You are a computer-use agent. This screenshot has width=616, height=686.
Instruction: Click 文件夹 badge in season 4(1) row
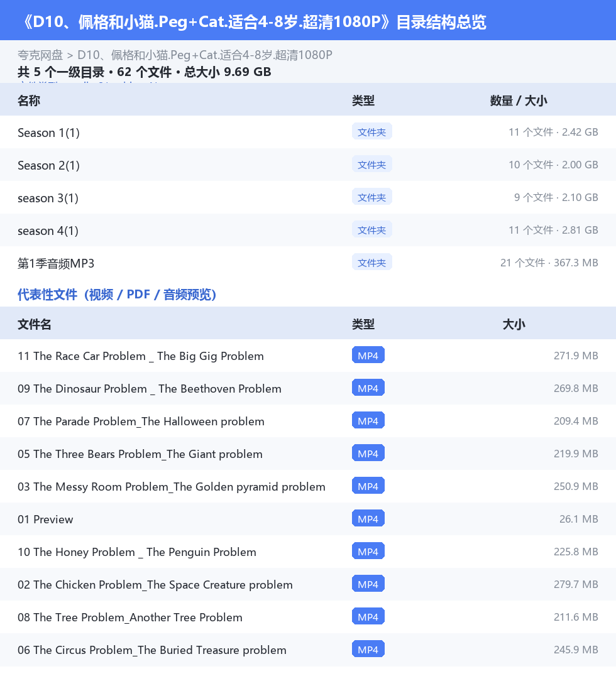pos(371,230)
